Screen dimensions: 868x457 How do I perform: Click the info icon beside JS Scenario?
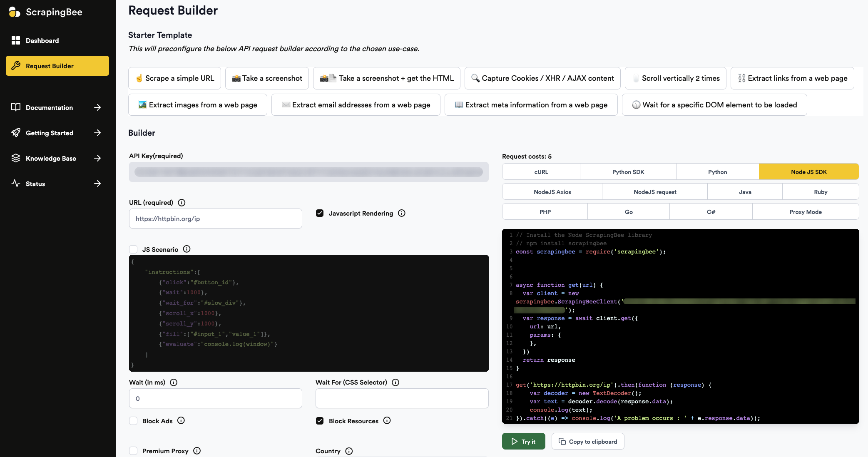click(x=187, y=249)
